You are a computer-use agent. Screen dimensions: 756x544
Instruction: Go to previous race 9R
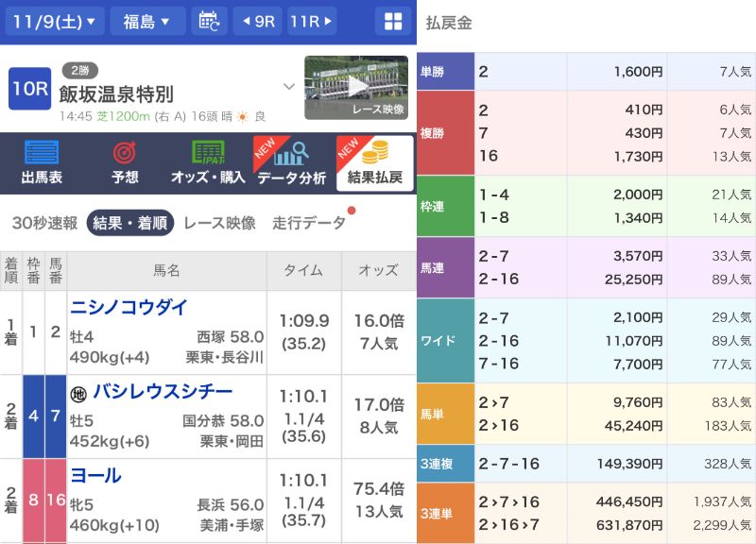(x=256, y=21)
